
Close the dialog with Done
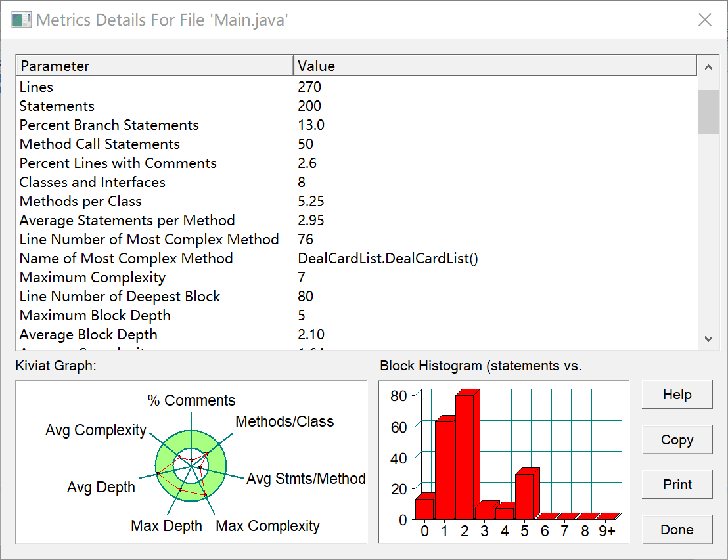click(x=677, y=529)
